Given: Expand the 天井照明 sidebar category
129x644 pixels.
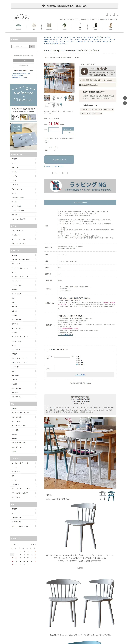Looking at the screenshot, I should point(24,509).
